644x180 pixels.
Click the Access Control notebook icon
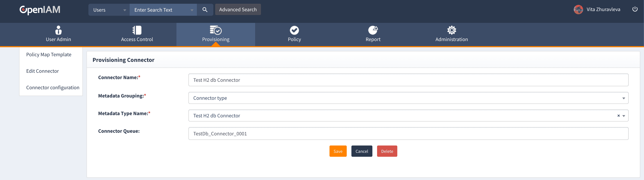[x=137, y=30]
